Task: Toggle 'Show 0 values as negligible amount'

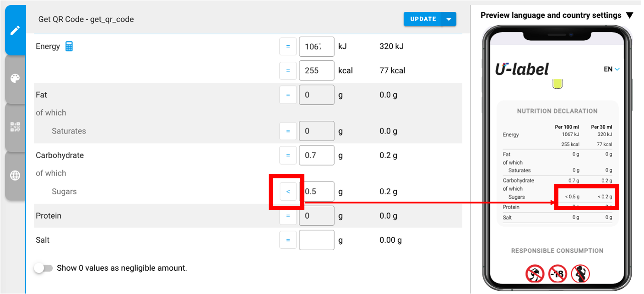Action: [x=44, y=268]
